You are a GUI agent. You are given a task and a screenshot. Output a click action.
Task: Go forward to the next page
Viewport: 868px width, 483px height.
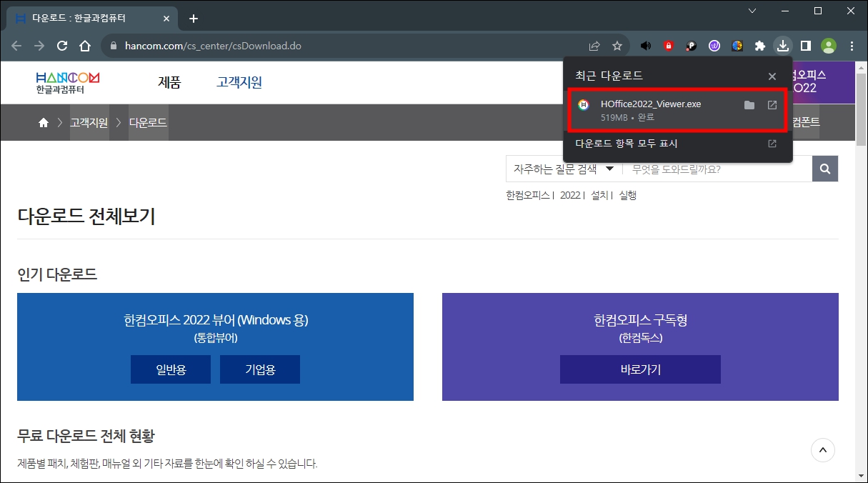39,46
